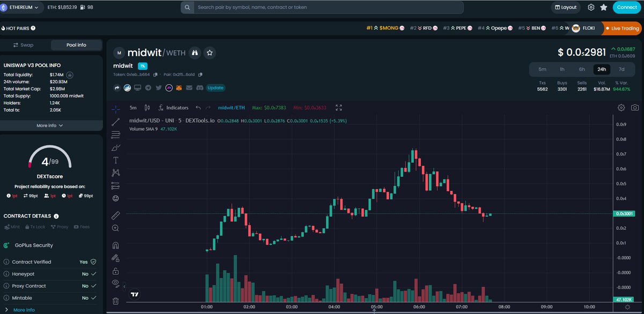Add midwit pair to favorites star

click(210, 53)
